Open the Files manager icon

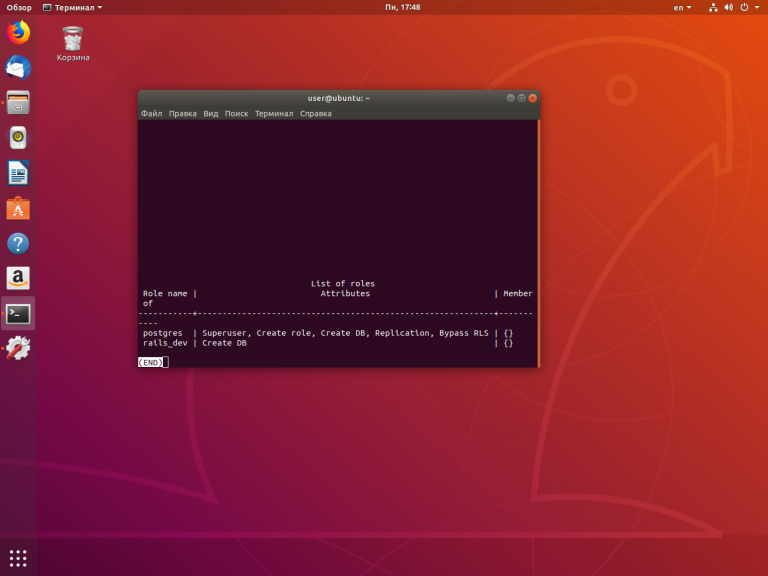coord(18,102)
